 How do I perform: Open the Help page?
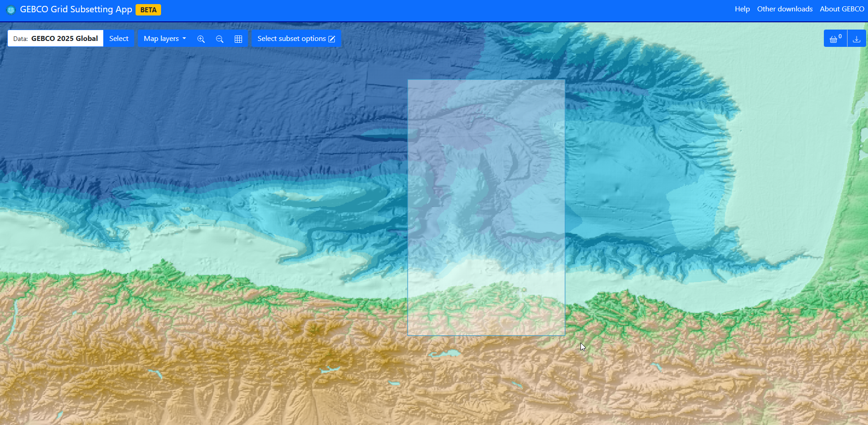tap(742, 9)
